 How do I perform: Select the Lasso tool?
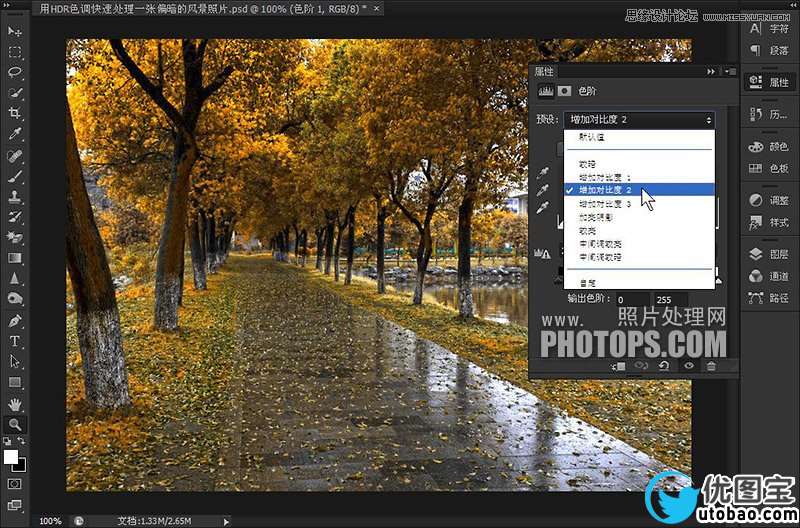point(15,72)
